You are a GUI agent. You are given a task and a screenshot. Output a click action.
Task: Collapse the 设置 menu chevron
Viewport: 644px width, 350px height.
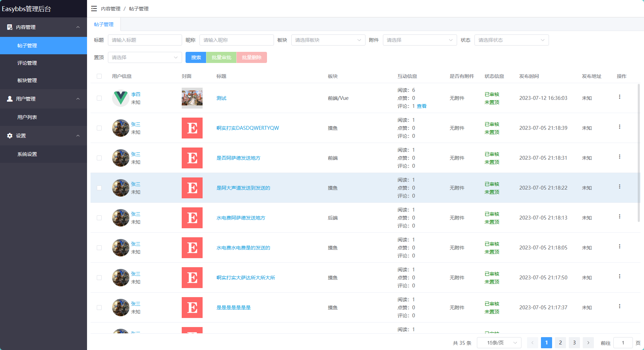[x=78, y=136]
